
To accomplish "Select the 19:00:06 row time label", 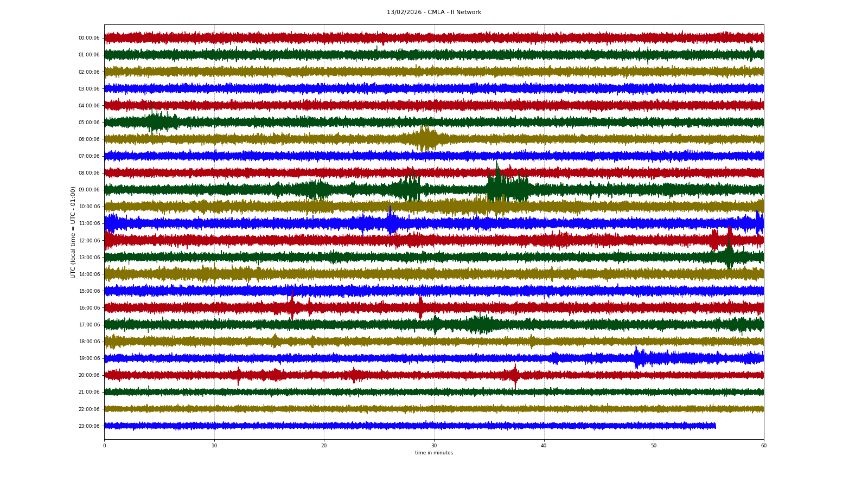I will (x=89, y=358).
